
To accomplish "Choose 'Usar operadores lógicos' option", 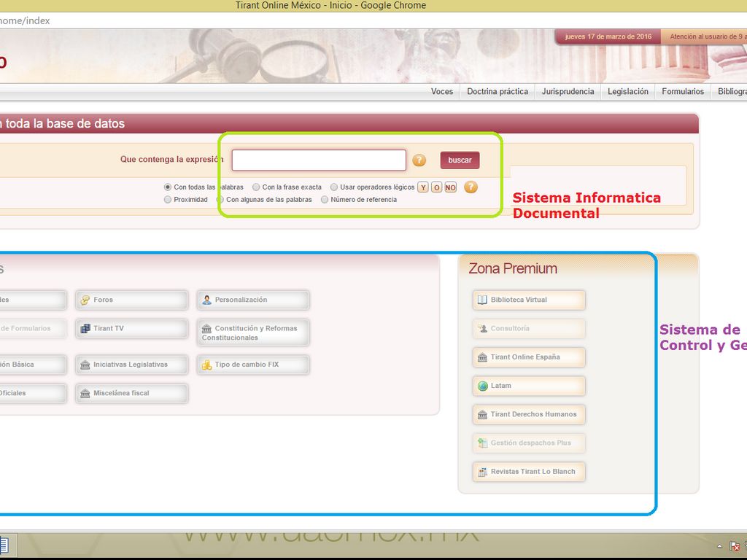I will (x=334, y=187).
